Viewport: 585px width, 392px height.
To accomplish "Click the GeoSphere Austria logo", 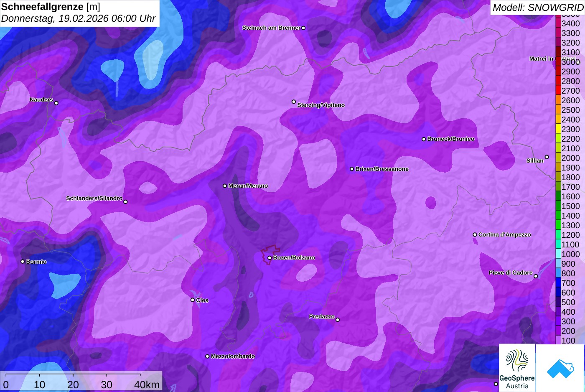I will click(x=517, y=368).
